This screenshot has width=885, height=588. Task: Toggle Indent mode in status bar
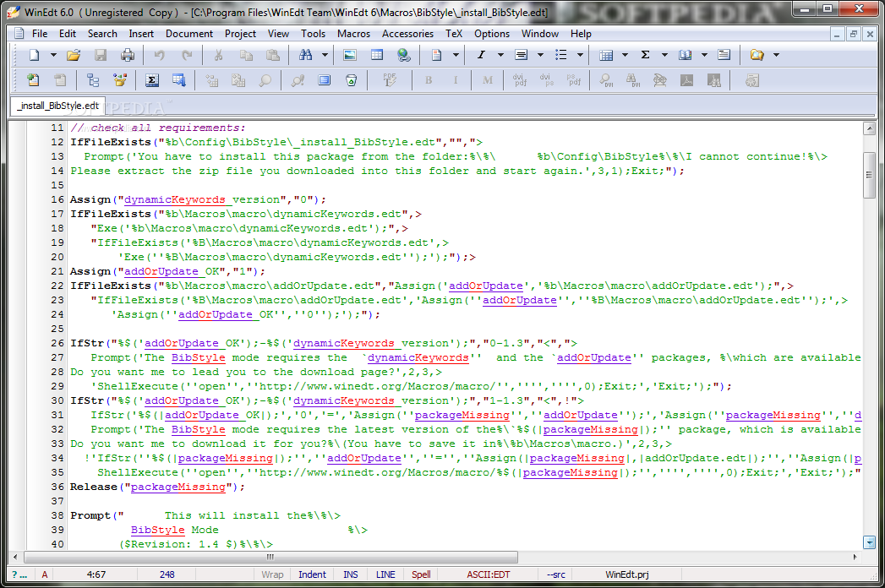pyautogui.click(x=312, y=574)
